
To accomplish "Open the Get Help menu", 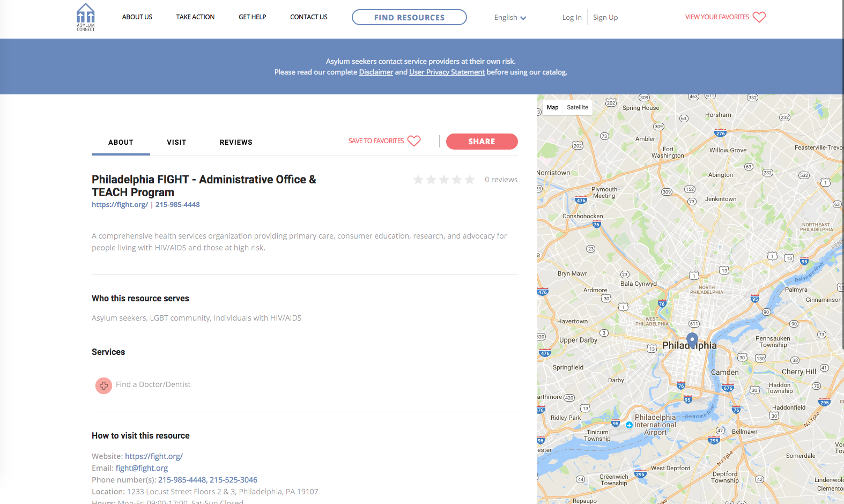I will coord(253,17).
